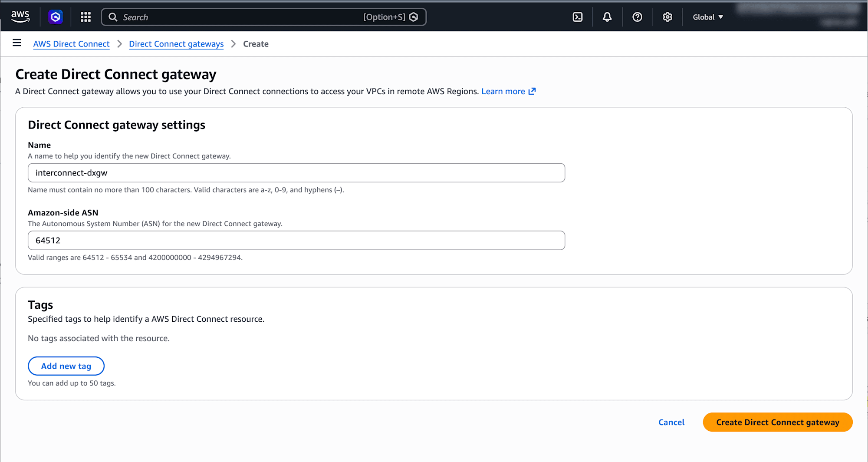The width and height of the screenshot is (868, 462).
Task: Click the Add new tag button
Action: (66, 366)
